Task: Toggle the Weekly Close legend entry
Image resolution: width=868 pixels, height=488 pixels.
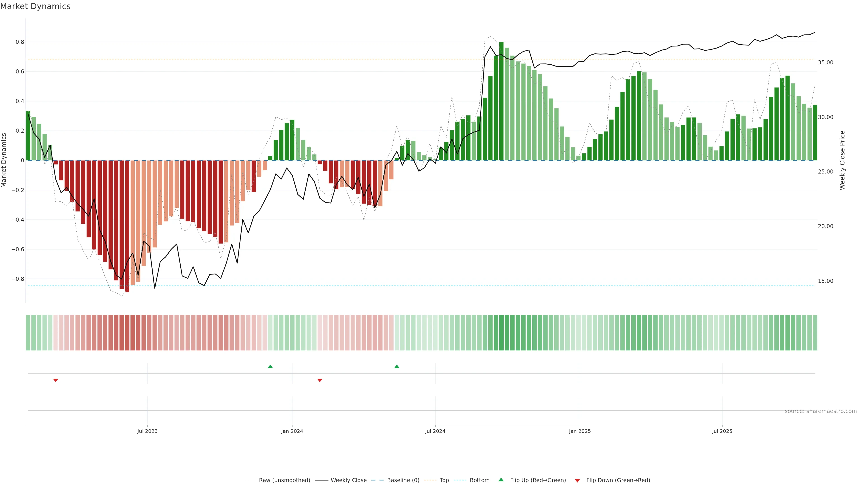Action: 348,480
